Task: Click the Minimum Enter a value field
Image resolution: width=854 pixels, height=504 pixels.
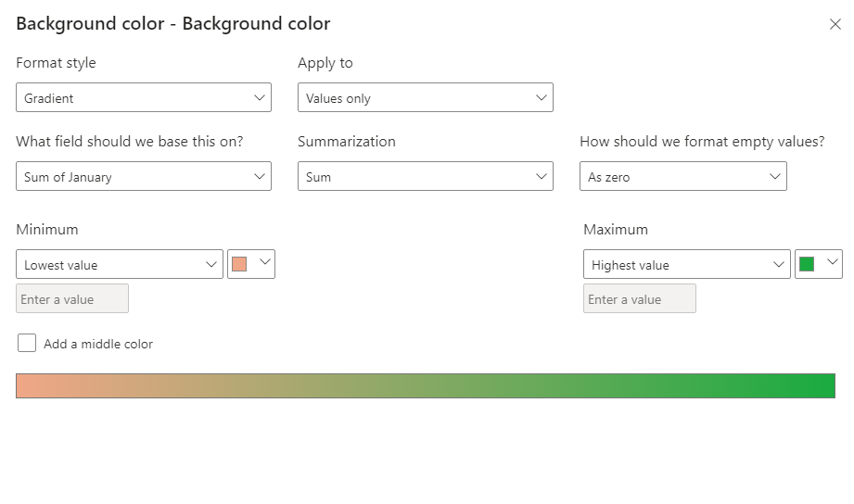Action: pos(72,298)
